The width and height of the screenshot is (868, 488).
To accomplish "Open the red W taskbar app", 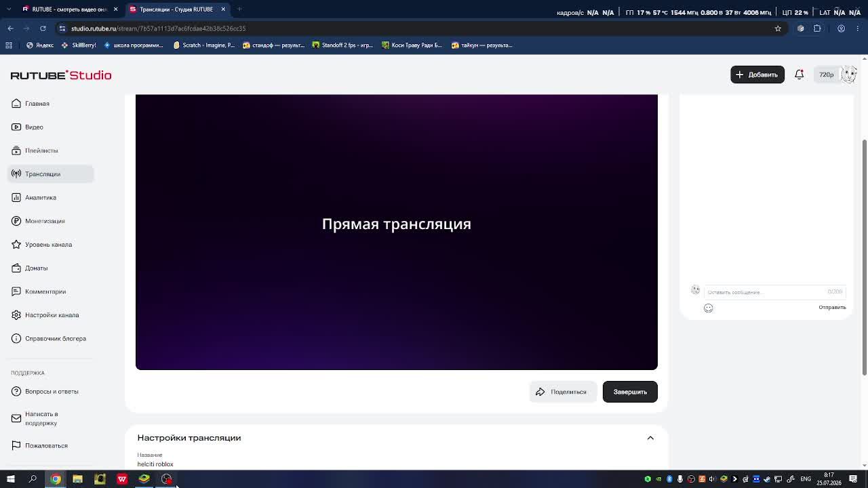I will [122, 479].
